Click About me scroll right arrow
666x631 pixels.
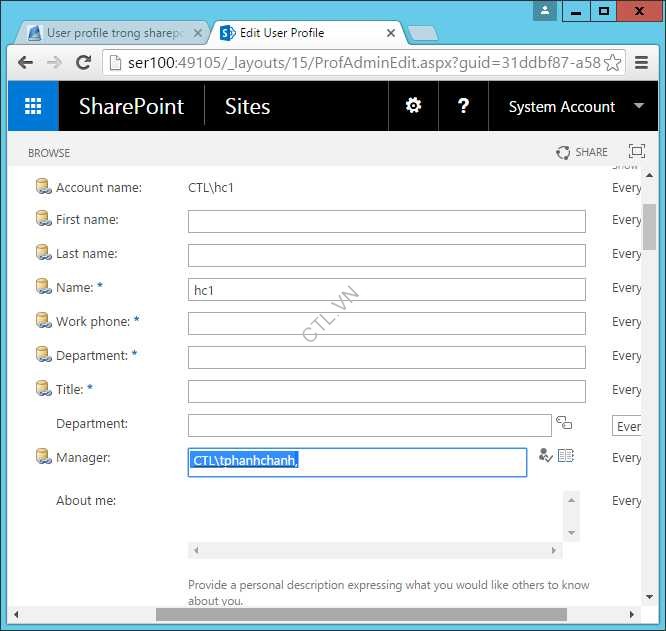[553, 550]
